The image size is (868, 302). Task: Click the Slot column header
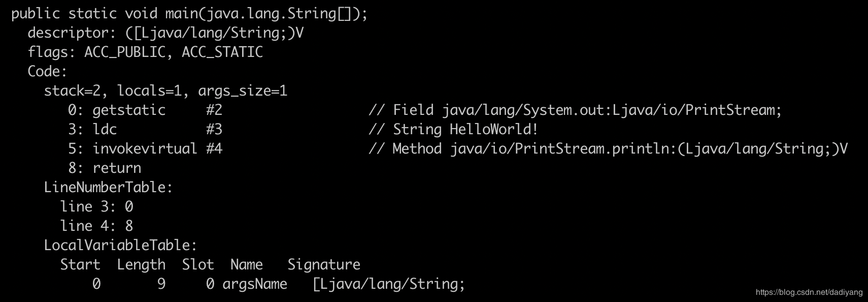[198, 264]
